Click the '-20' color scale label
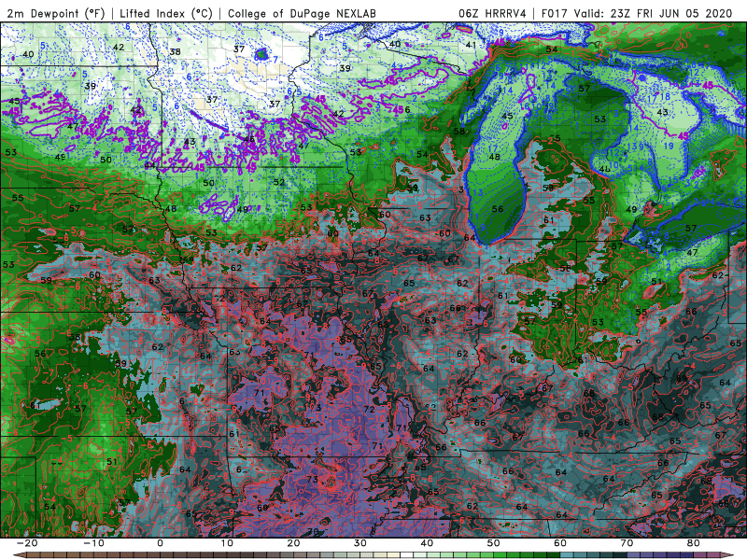Viewport: 747px width, 560px height. point(27,543)
